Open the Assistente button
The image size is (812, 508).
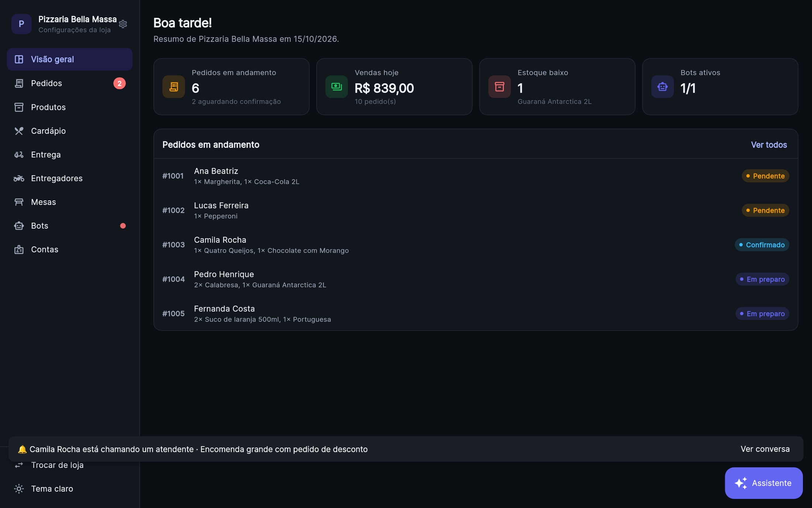click(x=764, y=483)
